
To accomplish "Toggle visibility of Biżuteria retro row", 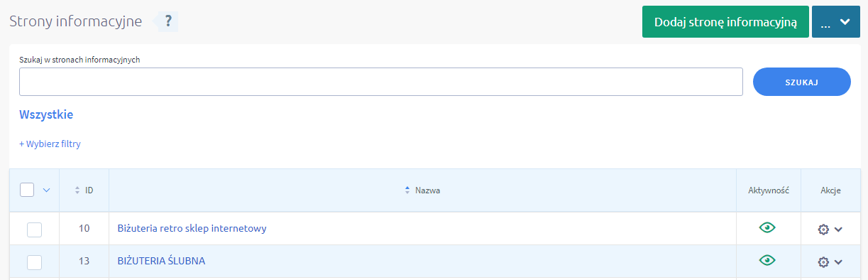I will (x=767, y=227).
